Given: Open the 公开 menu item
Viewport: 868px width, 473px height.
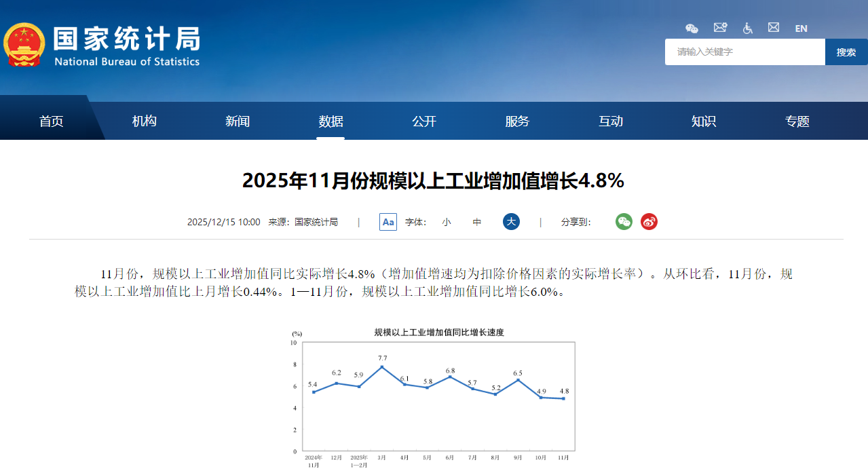Looking at the screenshot, I should pos(424,121).
